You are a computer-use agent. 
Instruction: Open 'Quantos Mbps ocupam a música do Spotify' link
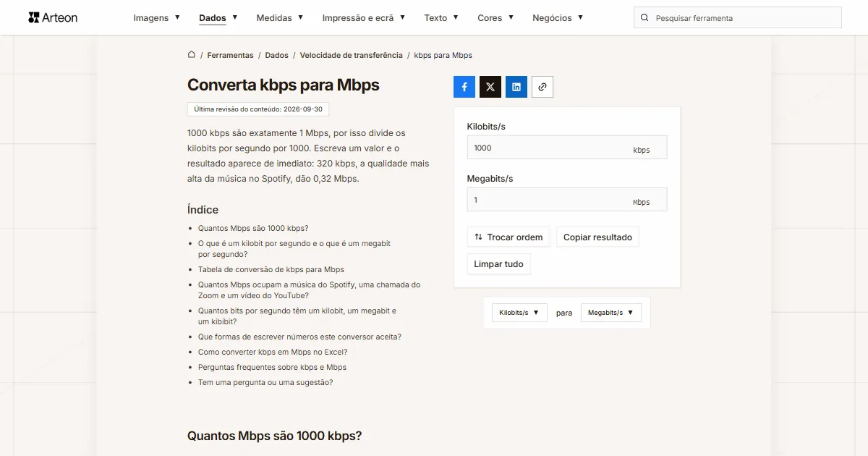(309, 290)
